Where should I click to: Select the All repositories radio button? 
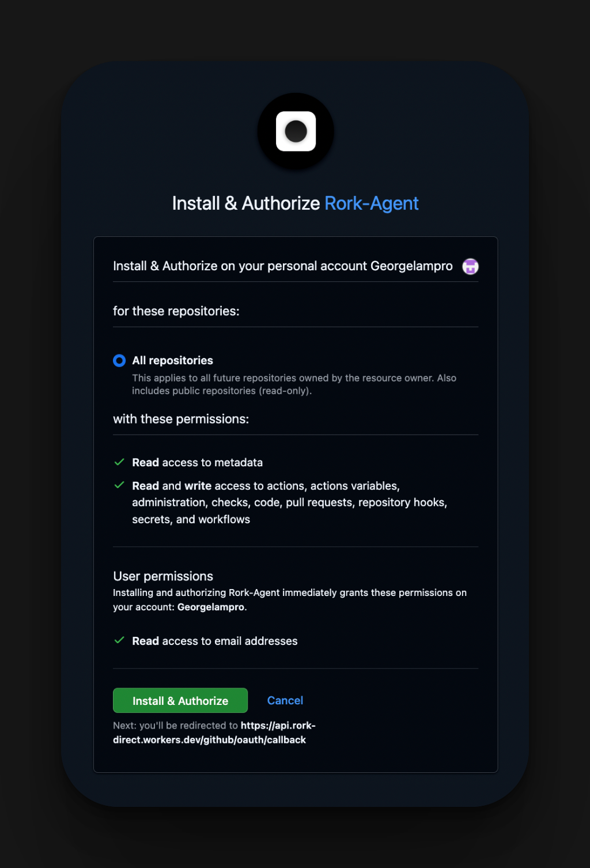click(x=119, y=361)
